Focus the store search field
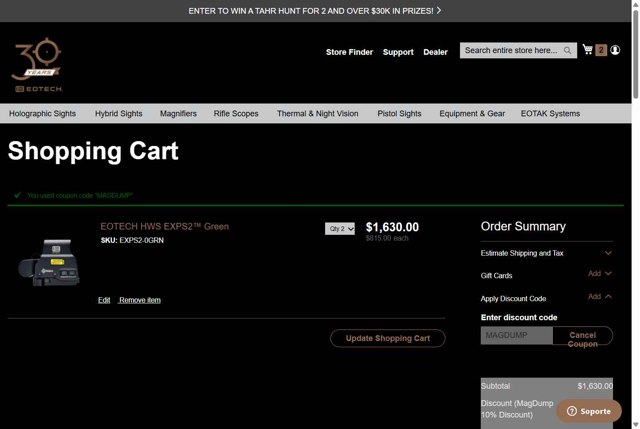640x429 pixels. tap(518, 50)
